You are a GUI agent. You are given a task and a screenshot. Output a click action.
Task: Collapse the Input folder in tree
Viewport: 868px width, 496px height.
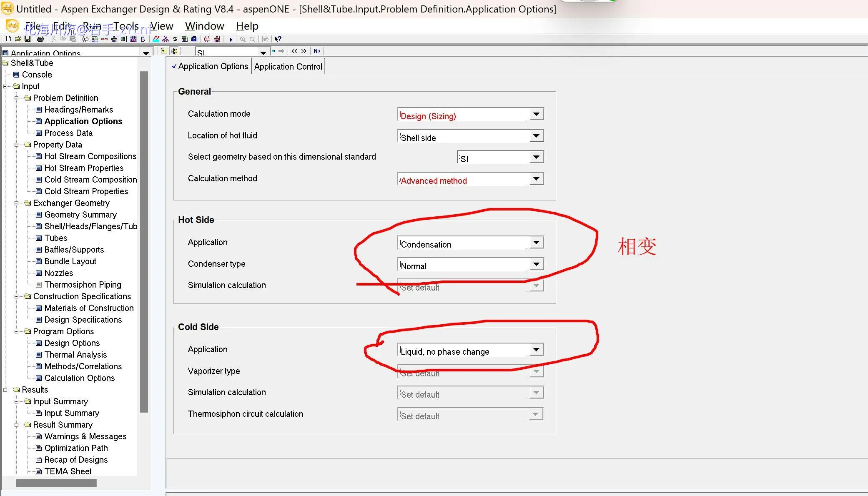(x=5, y=86)
